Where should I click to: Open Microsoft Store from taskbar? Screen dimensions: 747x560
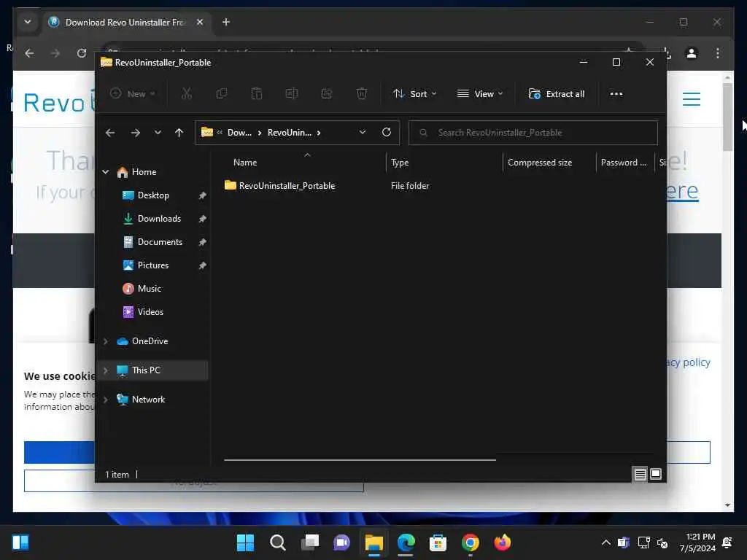pyautogui.click(x=438, y=542)
